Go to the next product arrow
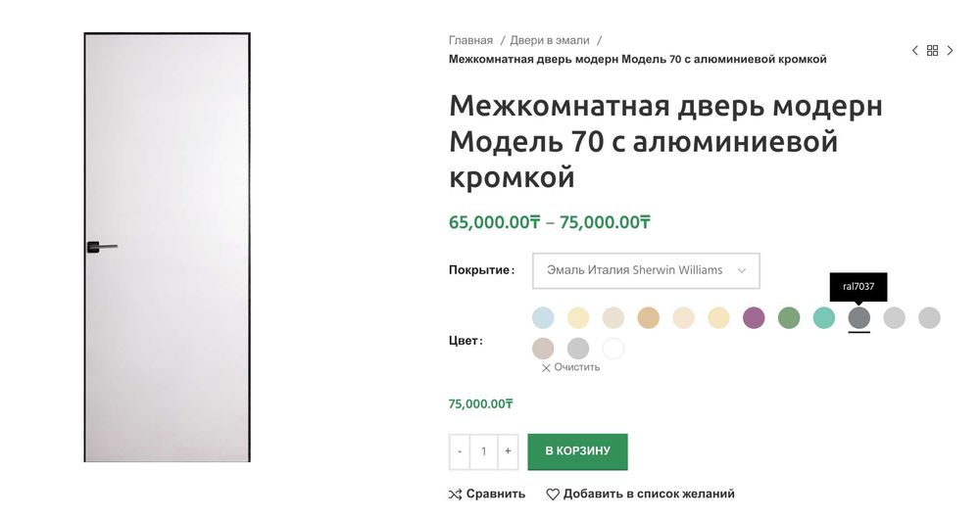Image resolution: width=980 pixels, height=519 pixels. 950,51
